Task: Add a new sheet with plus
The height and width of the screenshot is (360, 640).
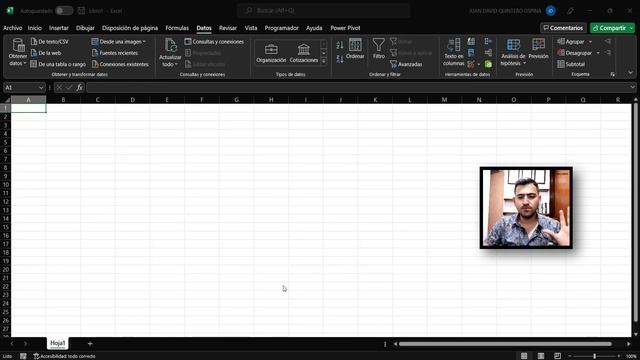Action: click(x=90, y=344)
